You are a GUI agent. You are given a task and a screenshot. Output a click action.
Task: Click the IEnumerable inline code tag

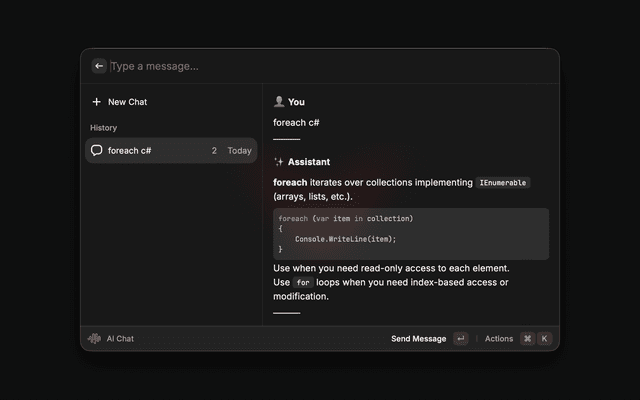click(x=503, y=183)
